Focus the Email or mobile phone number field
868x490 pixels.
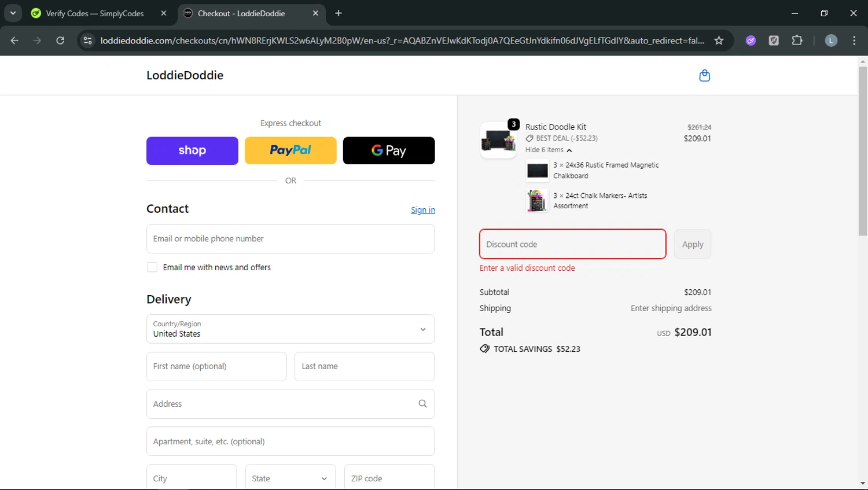[x=290, y=239]
